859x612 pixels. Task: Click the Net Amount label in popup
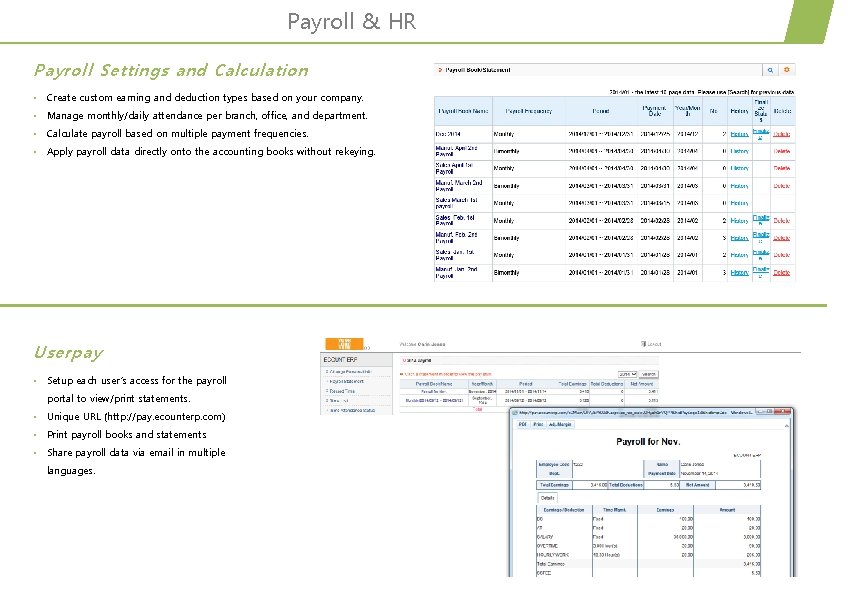[x=697, y=485]
